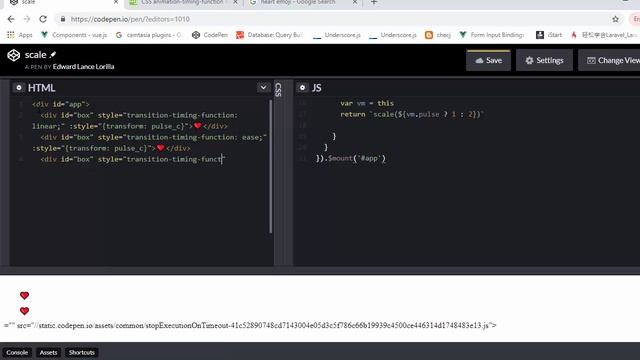Expand the HTML editor dropdown chevron

tap(263, 87)
